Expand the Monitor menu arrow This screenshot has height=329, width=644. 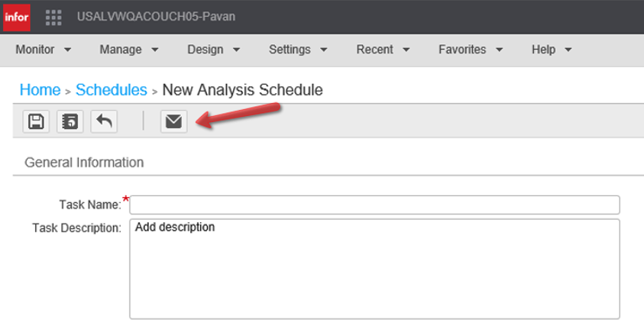68,50
